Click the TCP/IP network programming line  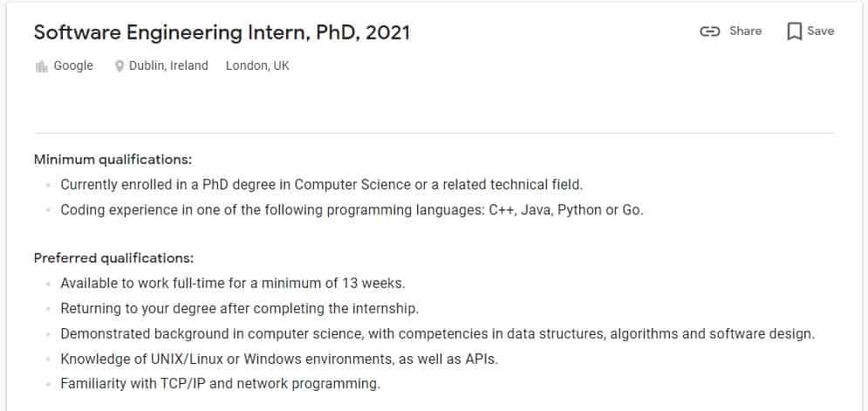pos(221,384)
